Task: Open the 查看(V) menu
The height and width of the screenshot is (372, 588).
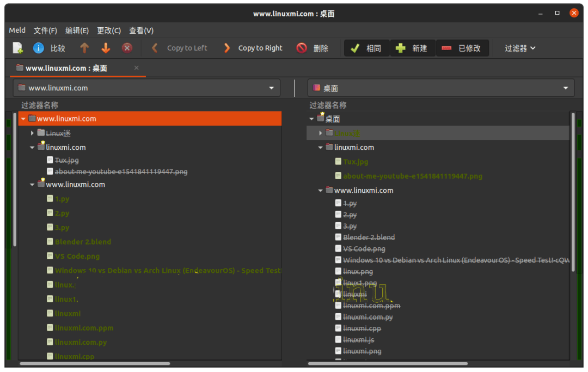Action: coord(141,31)
